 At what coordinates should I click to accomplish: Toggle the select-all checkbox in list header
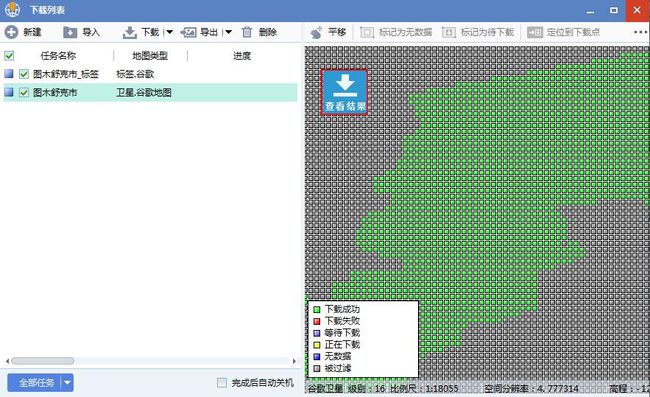9,56
